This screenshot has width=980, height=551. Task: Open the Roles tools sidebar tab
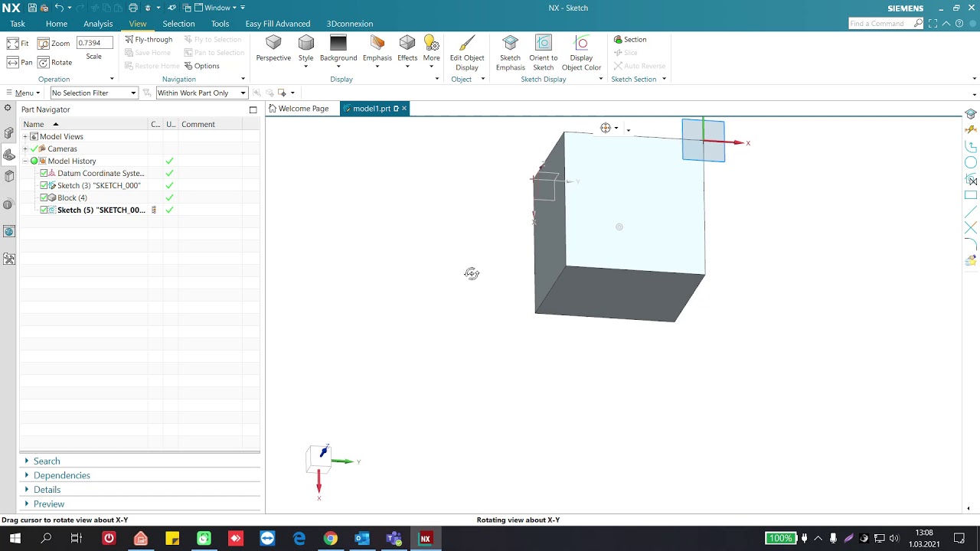coord(9,259)
